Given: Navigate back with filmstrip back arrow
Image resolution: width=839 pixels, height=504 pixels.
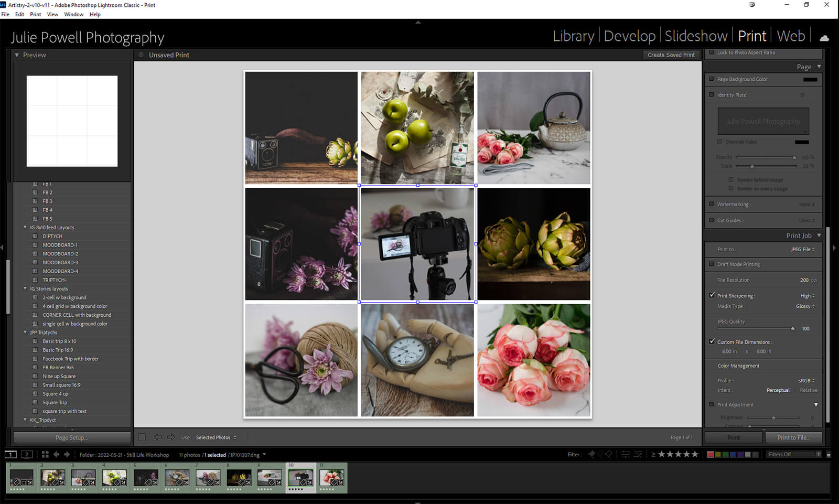Looking at the screenshot, I should (x=57, y=455).
